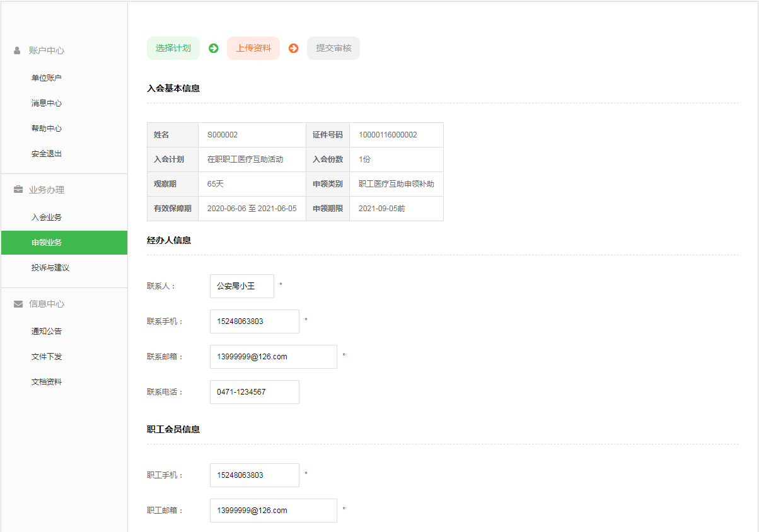Open 投诉与建议 in the sidebar
Screen dimensions: 759x532
(50, 268)
